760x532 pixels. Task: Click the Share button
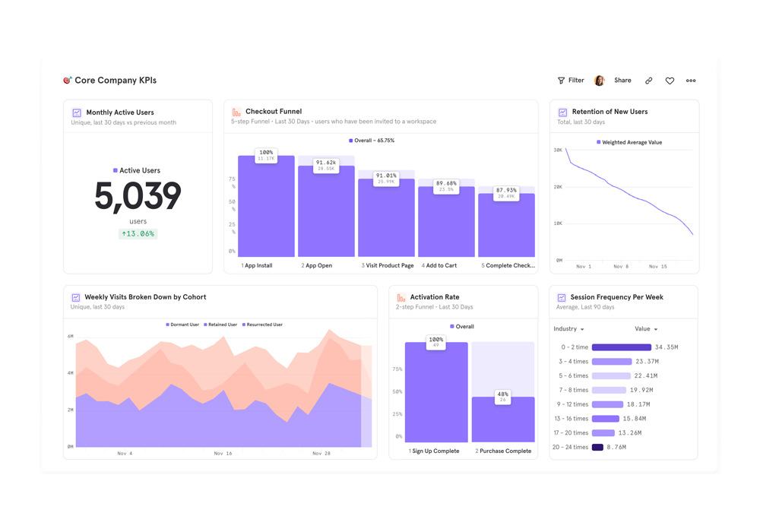pos(622,81)
